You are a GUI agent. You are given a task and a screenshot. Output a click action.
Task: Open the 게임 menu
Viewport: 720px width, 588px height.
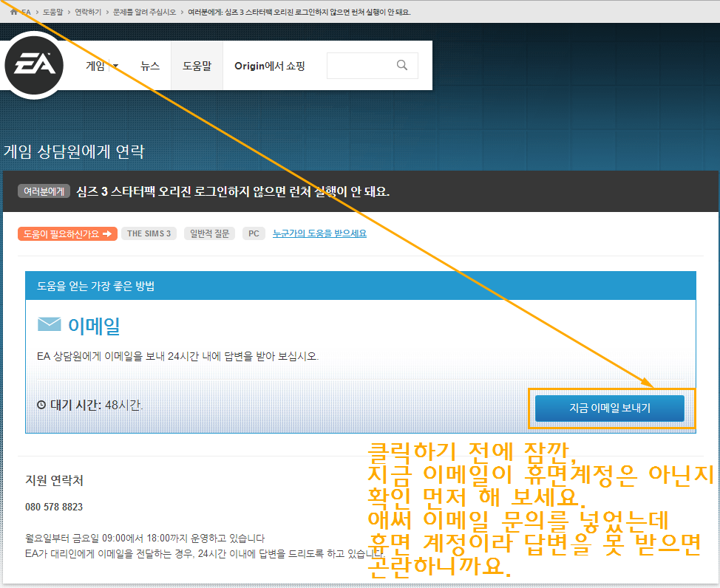95,66
